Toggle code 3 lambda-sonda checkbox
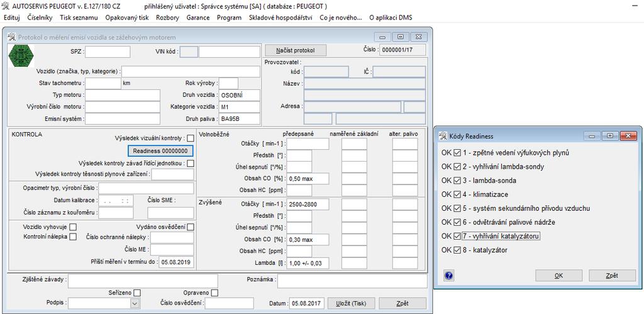Screen dimensions: 644x314 [x=457, y=181]
